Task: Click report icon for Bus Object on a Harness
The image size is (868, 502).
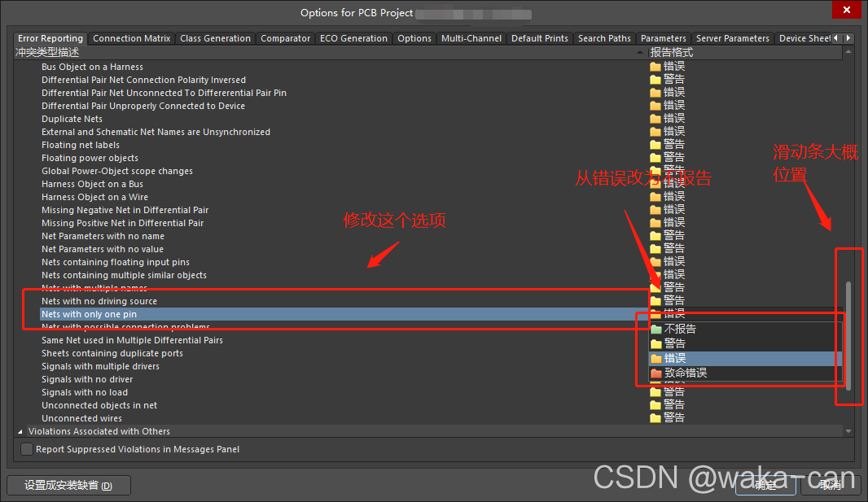Action: click(655, 67)
